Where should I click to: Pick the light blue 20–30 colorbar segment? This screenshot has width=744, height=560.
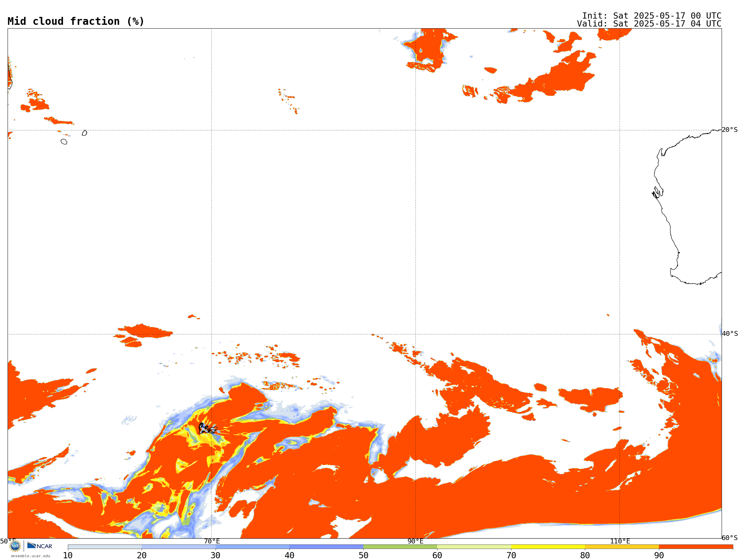[x=178, y=547]
